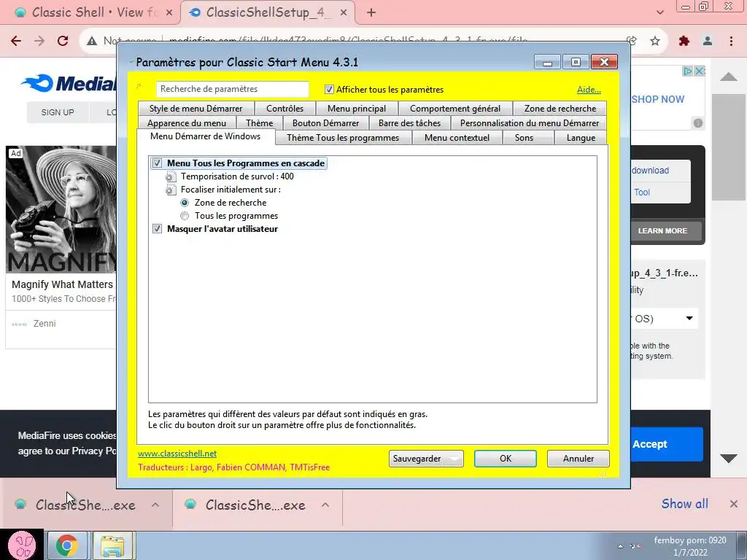
Task: Bookmark the page with the star icon
Action: (x=655, y=41)
